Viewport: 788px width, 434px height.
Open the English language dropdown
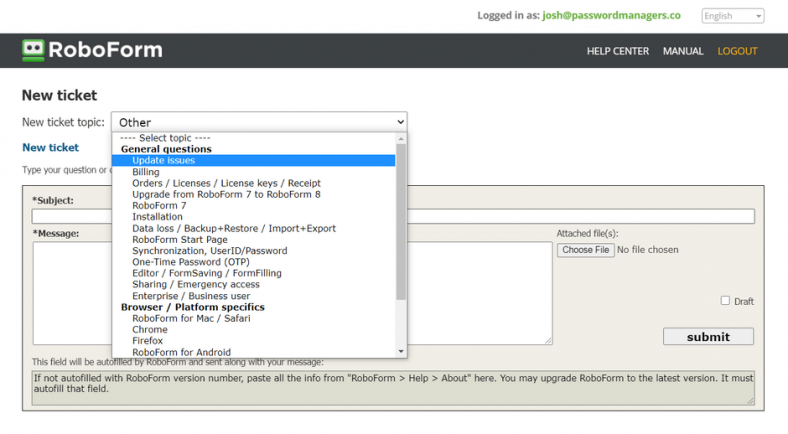732,16
